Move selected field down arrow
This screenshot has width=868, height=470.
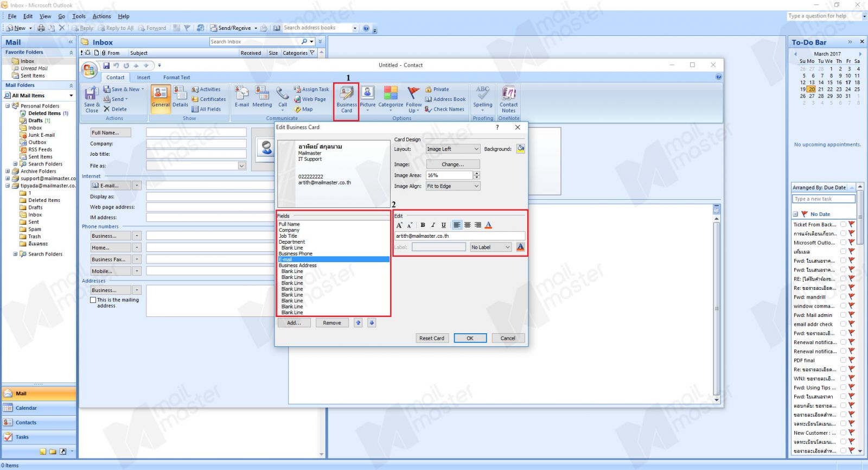372,323
